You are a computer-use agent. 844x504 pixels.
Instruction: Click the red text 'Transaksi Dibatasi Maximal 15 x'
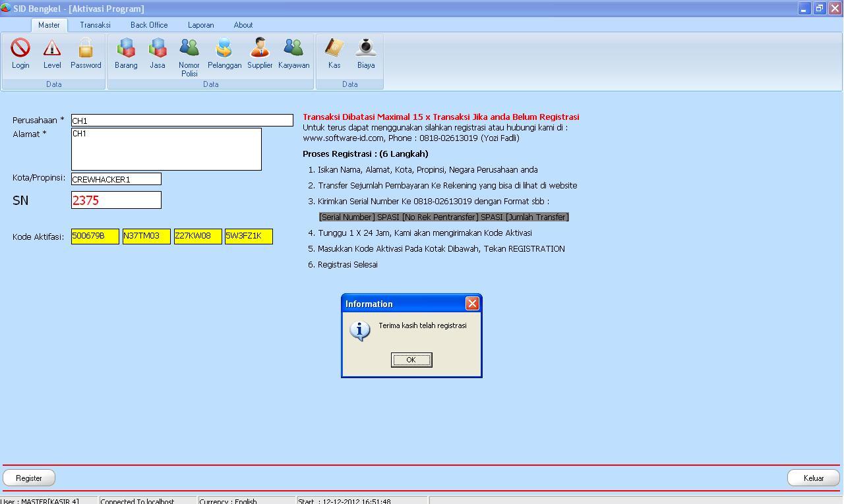tap(365, 117)
